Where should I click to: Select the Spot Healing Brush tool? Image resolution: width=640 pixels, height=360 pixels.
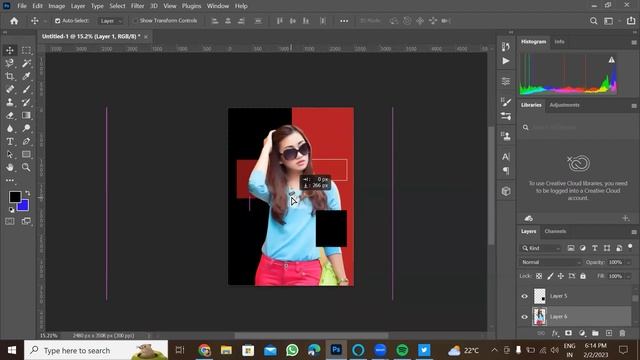(x=10, y=89)
